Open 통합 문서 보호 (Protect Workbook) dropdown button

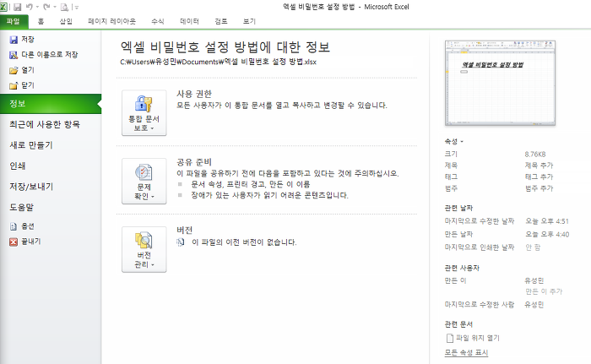tap(144, 113)
